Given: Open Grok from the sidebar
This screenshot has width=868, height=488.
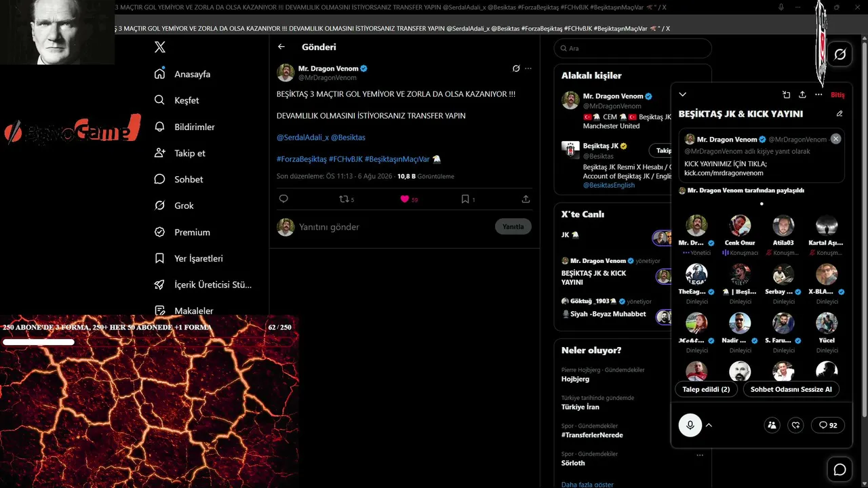Looking at the screenshot, I should [x=174, y=205].
